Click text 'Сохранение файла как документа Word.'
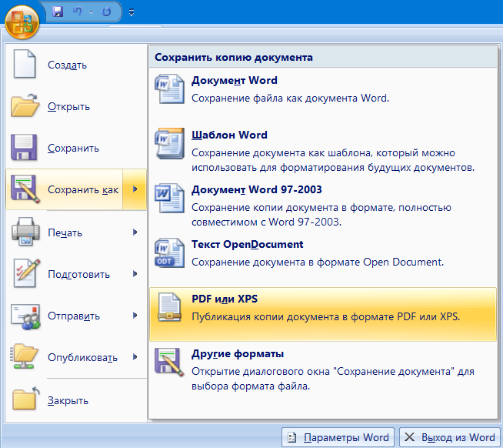This screenshot has width=503, height=448. (290, 99)
